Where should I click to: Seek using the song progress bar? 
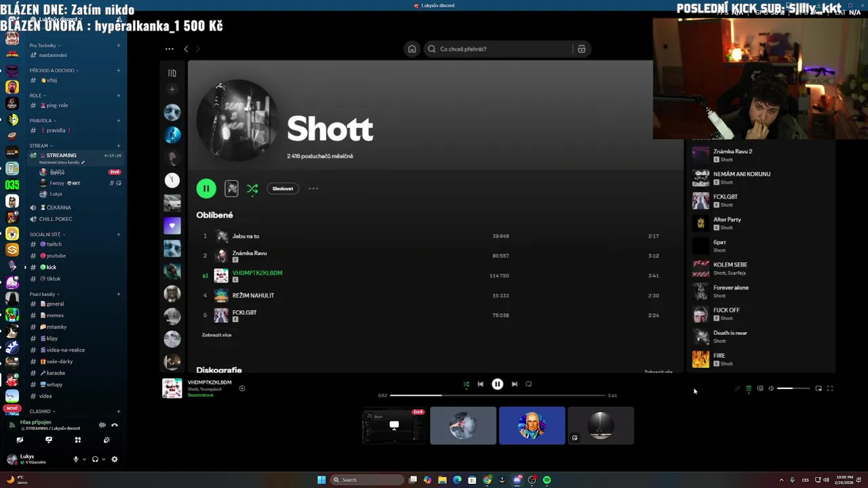click(497, 395)
